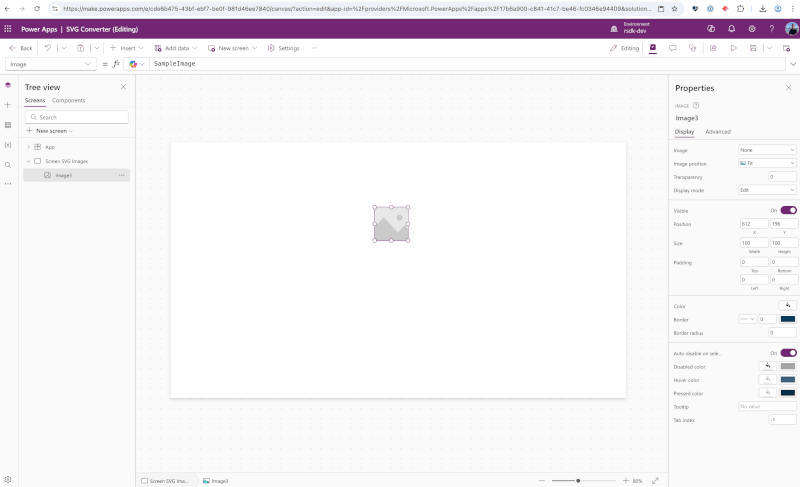Click the Play preview app icon
800x487 pixels.
point(733,48)
